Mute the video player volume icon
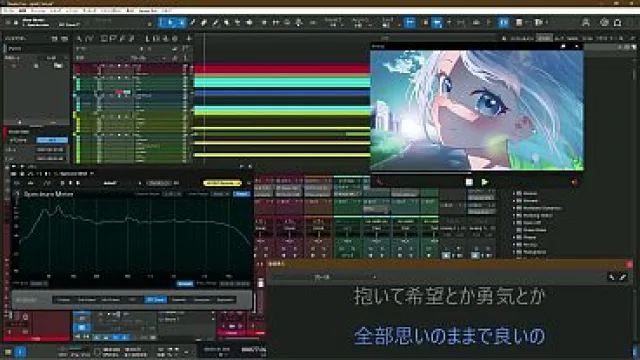This screenshot has width=640, height=360. click(x=575, y=182)
